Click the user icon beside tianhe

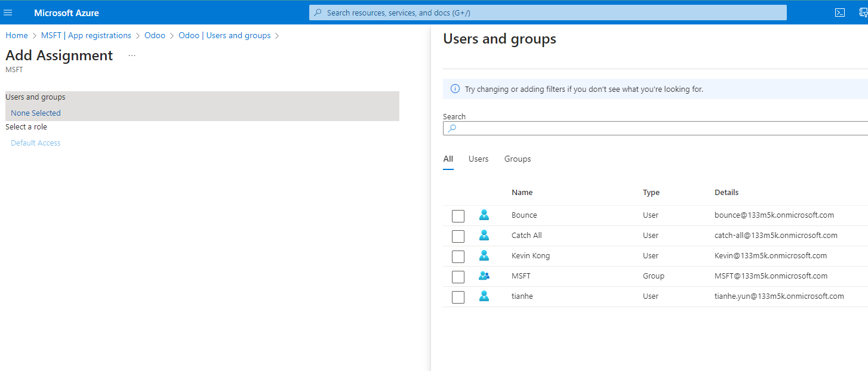coord(484,296)
